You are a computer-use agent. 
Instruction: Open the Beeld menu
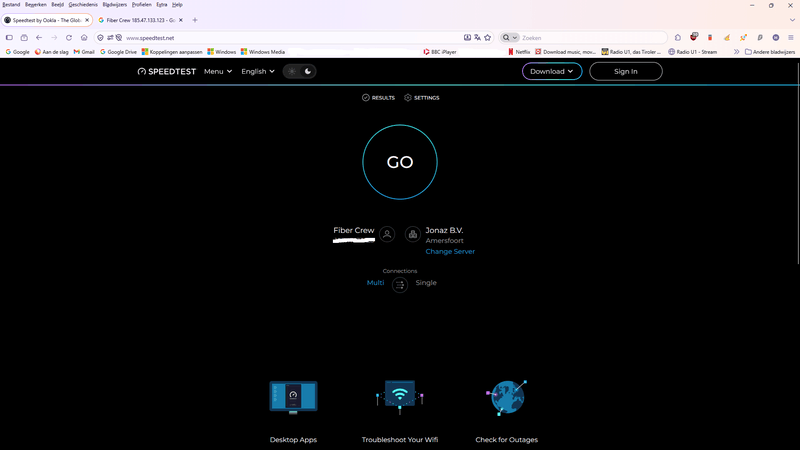point(58,5)
